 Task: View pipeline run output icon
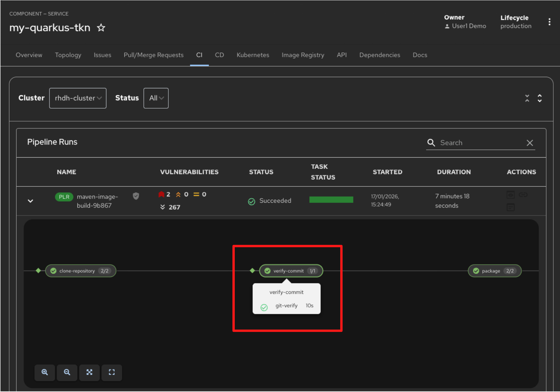click(x=510, y=195)
